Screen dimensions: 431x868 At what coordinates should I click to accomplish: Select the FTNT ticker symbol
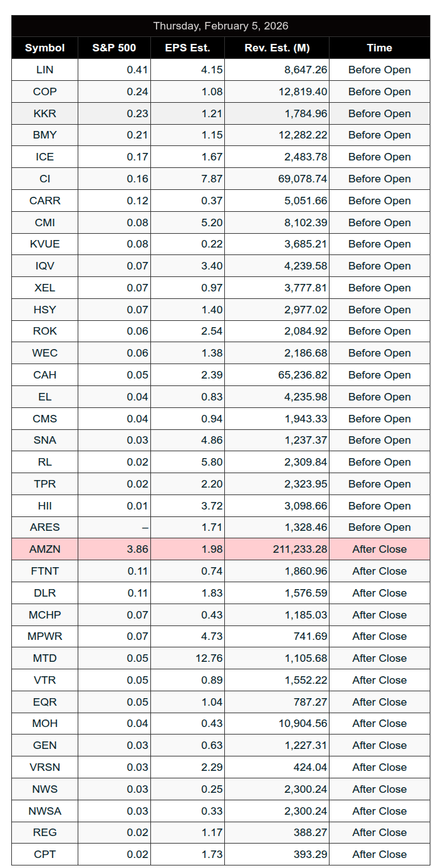44,571
